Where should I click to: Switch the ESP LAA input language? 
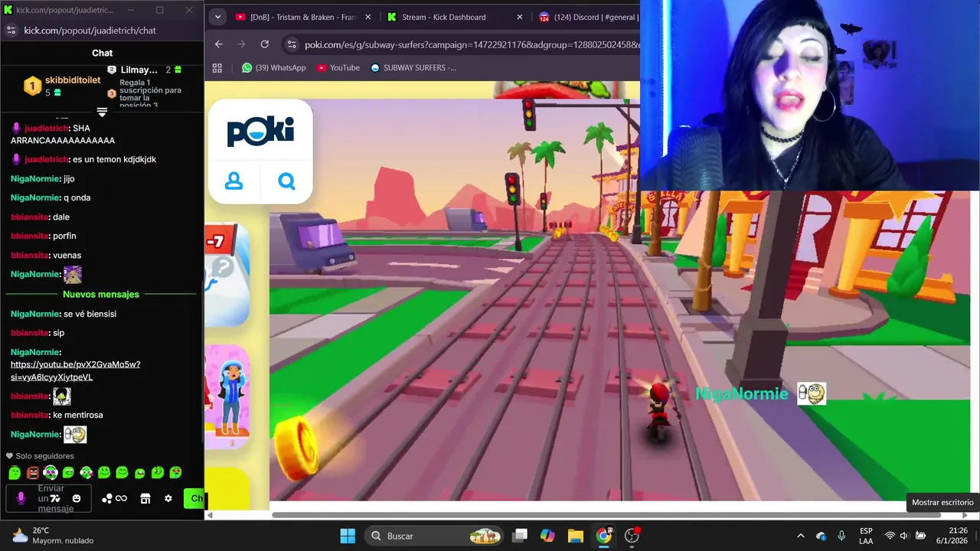pos(866,536)
